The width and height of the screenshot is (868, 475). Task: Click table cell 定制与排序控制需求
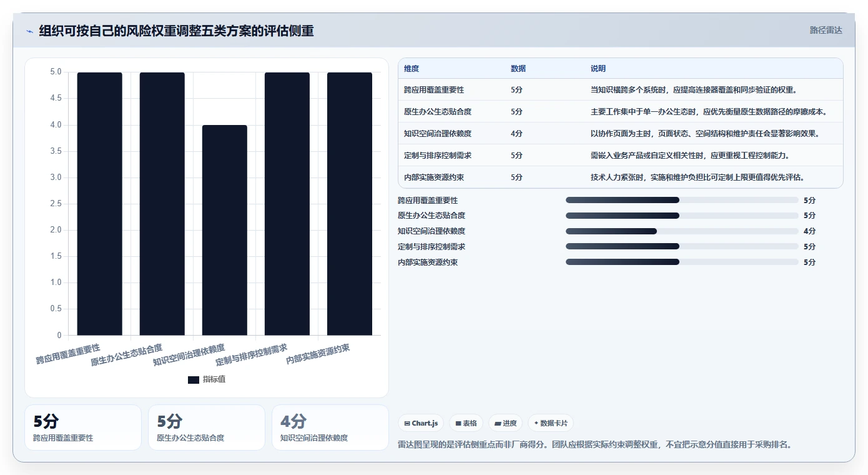(438, 156)
